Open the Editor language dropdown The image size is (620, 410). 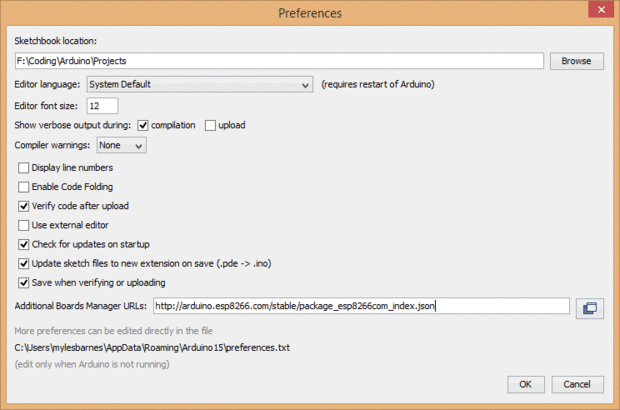coord(200,85)
